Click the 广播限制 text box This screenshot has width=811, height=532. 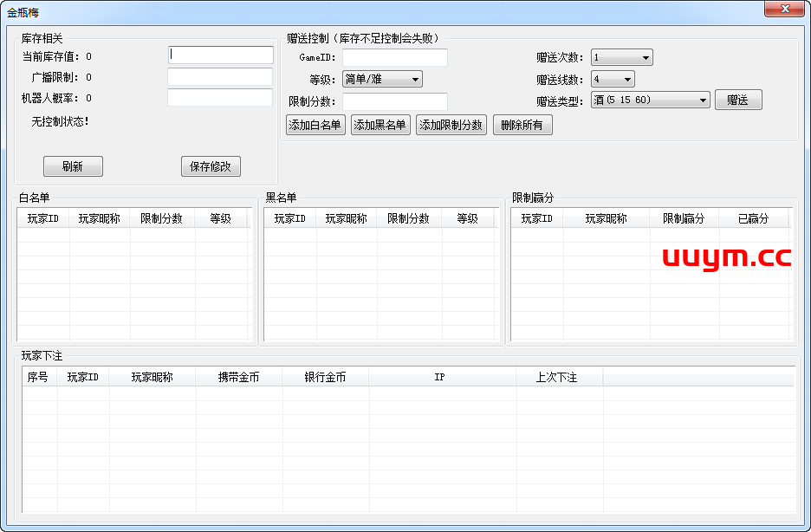click(220, 77)
